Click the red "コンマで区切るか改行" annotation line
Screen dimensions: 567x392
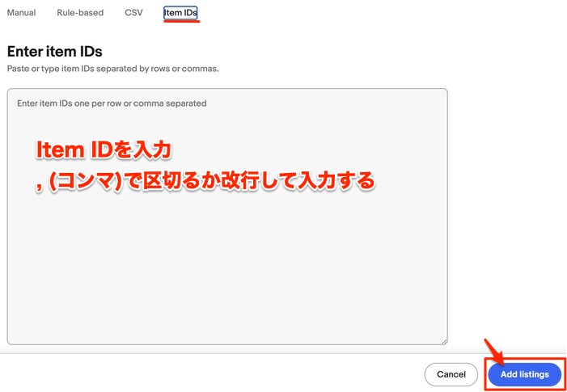(206, 181)
